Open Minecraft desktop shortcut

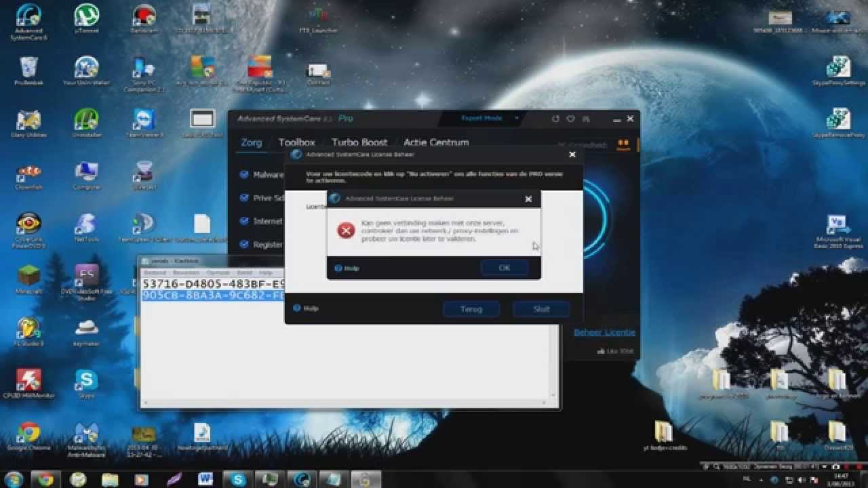tap(28, 279)
